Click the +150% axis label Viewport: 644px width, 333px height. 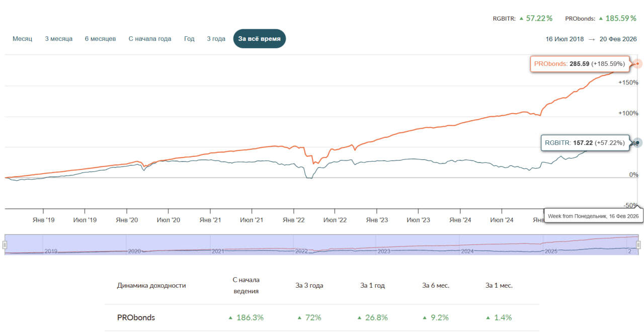point(628,82)
